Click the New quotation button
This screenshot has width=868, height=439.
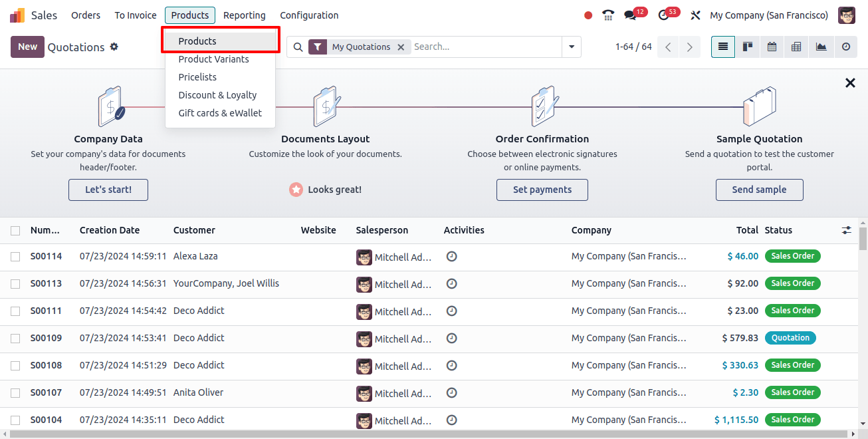pyautogui.click(x=28, y=47)
